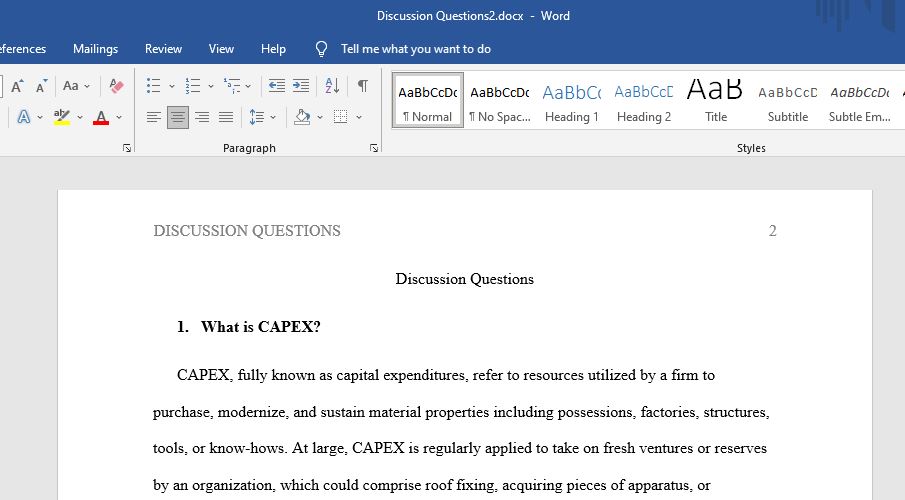Open the font color dropdown arrow
905x500 pixels.
119,117
